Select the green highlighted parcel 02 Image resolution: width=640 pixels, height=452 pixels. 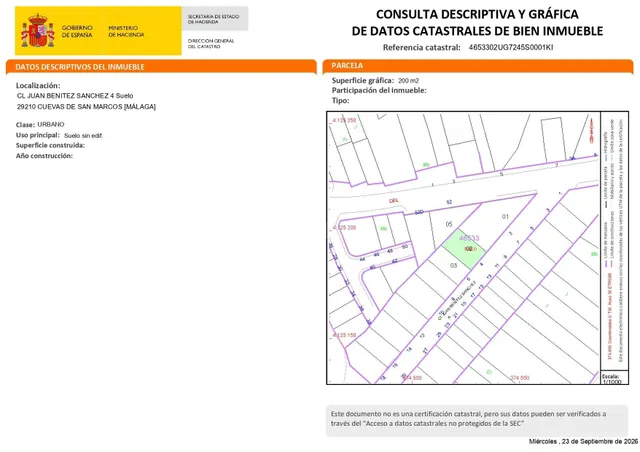(x=464, y=248)
